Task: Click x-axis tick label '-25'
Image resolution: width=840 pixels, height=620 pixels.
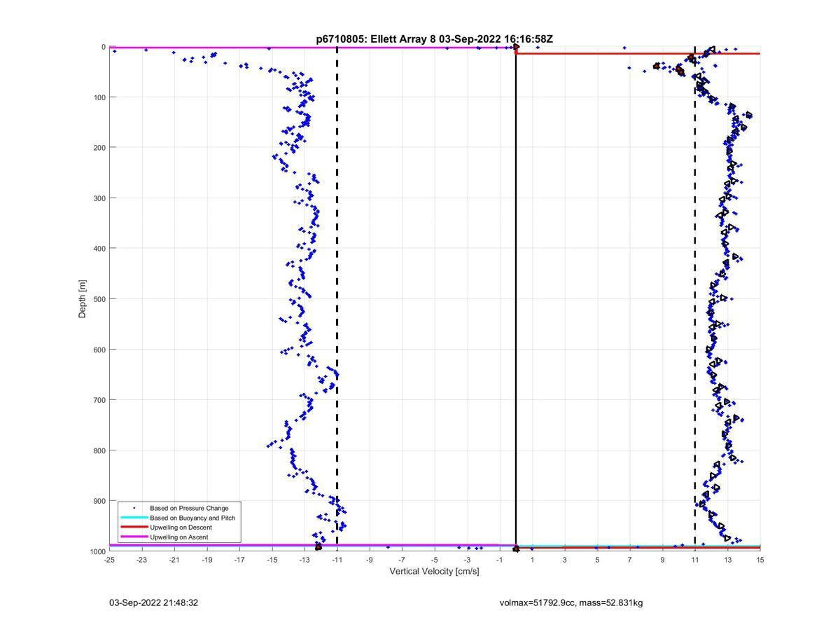Action: coord(109,560)
